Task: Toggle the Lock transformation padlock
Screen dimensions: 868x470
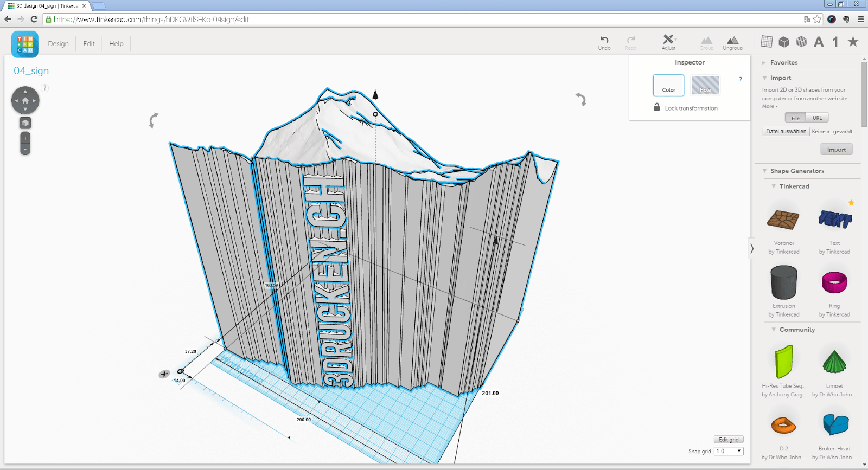Action: (x=657, y=107)
